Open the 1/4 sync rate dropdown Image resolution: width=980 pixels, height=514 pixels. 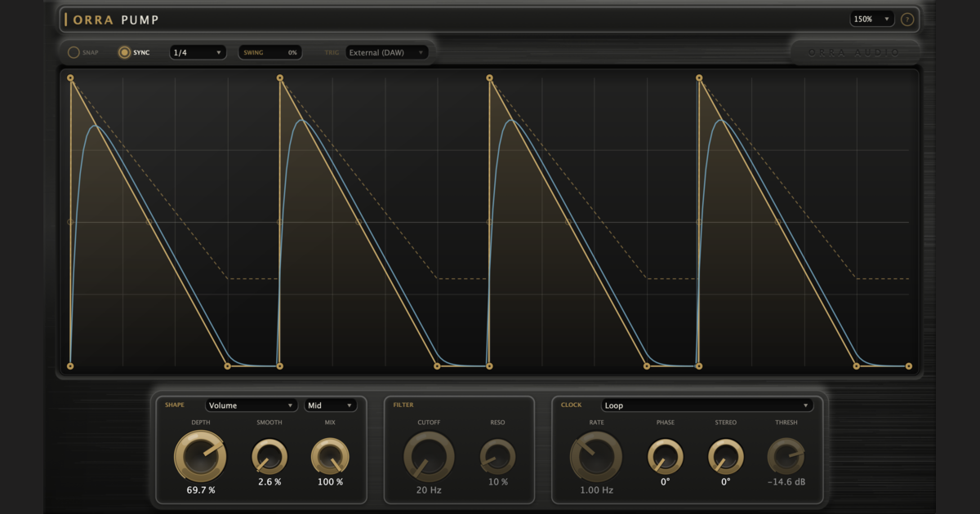(198, 53)
